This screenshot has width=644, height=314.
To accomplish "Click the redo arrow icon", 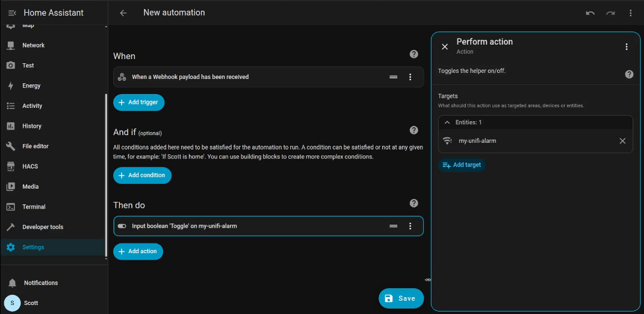I will 610,13.
